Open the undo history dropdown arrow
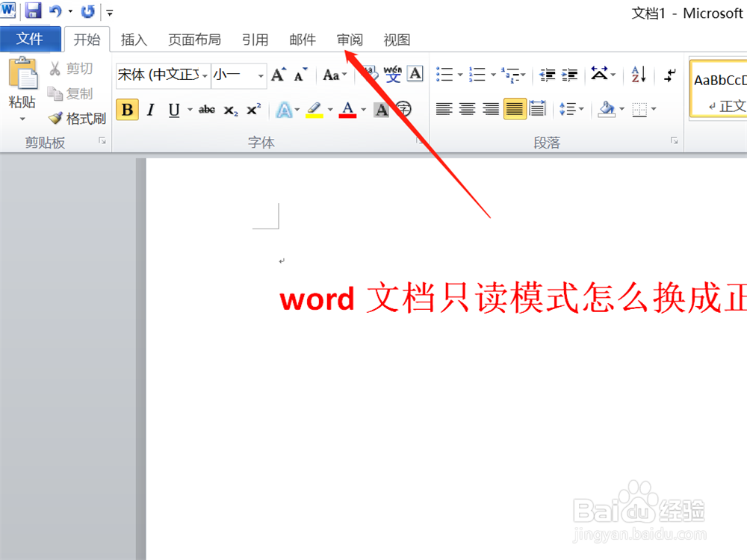Image resolution: width=747 pixels, height=560 pixels. tap(70, 11)
